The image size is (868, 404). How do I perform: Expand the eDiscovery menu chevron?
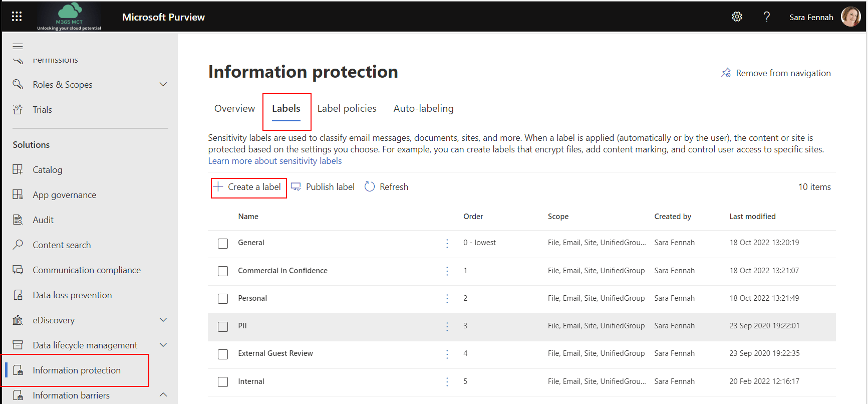point(163,320)
